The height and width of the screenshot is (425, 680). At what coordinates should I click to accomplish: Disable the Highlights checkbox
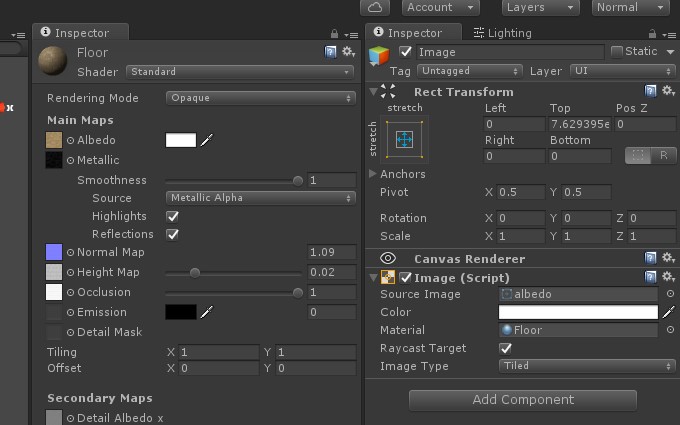[173, 216]
